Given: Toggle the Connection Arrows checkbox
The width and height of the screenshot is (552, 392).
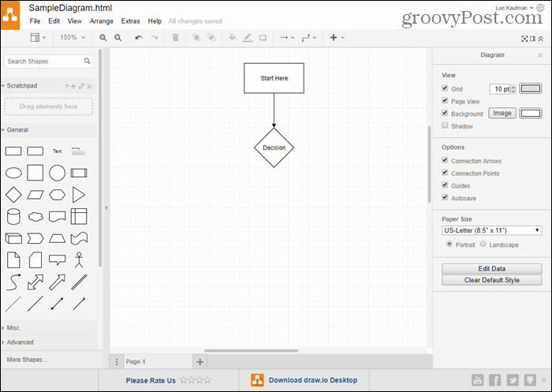Looking at the screenshot, I should pos(445,160).
